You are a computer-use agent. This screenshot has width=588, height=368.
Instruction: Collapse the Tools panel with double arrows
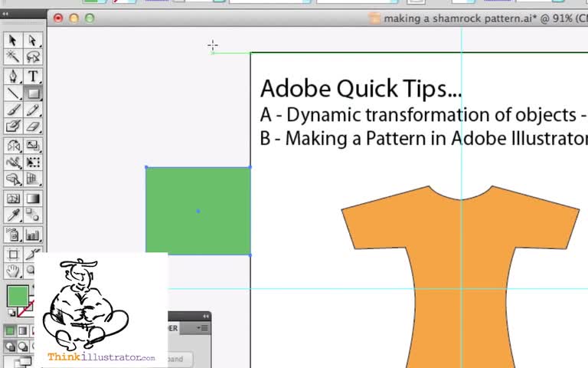(x=5, y=14)
